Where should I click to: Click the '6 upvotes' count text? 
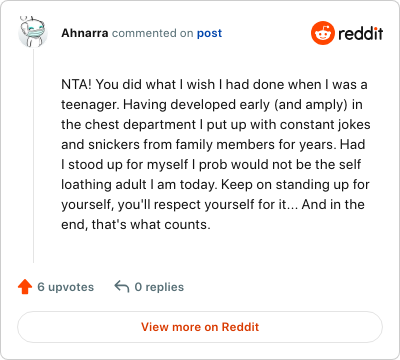tap(66, 287)
